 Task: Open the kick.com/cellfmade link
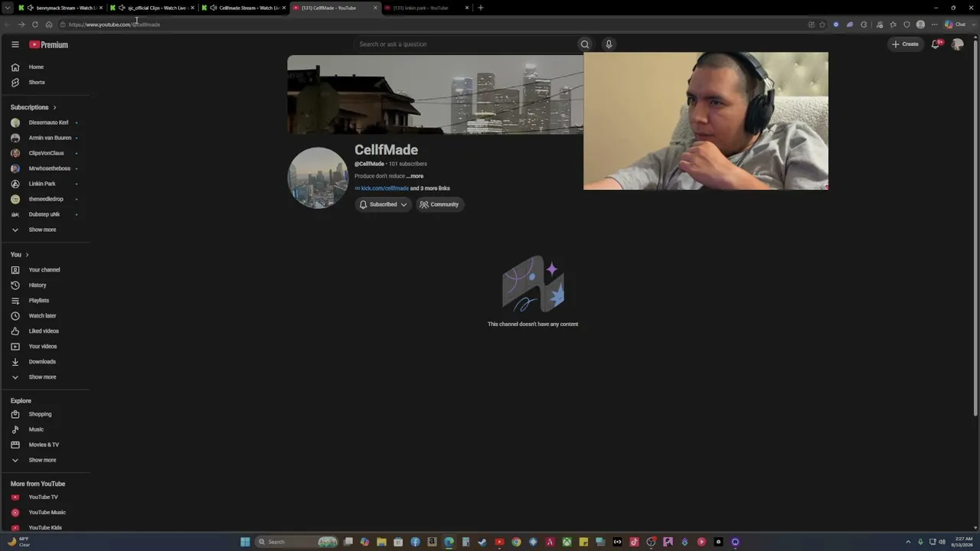click(384, 188)
